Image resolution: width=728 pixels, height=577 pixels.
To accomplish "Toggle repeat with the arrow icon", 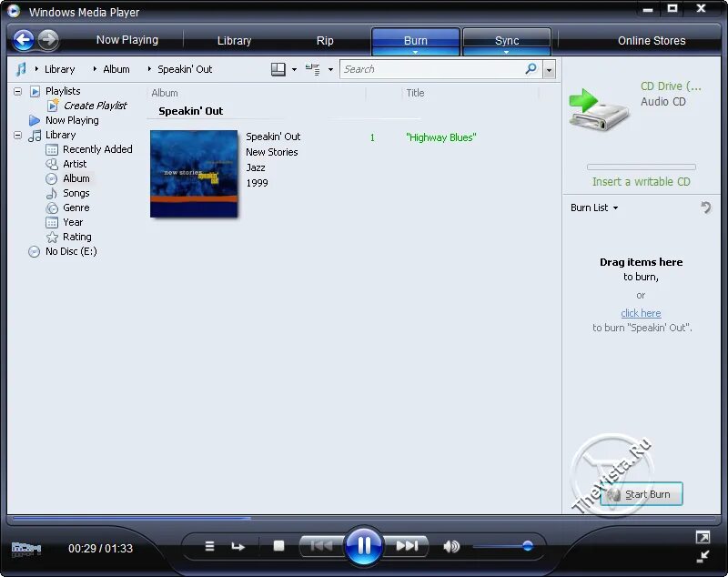I will click(238, 546).
